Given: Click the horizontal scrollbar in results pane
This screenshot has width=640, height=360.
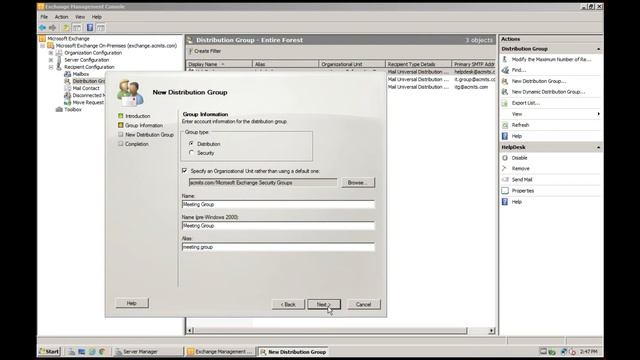Looking at the screenshot, I should tap(330, 331).
